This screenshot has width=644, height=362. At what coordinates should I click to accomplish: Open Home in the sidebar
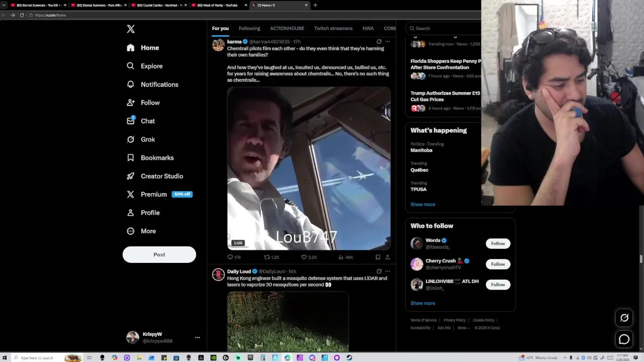[143, 48]
